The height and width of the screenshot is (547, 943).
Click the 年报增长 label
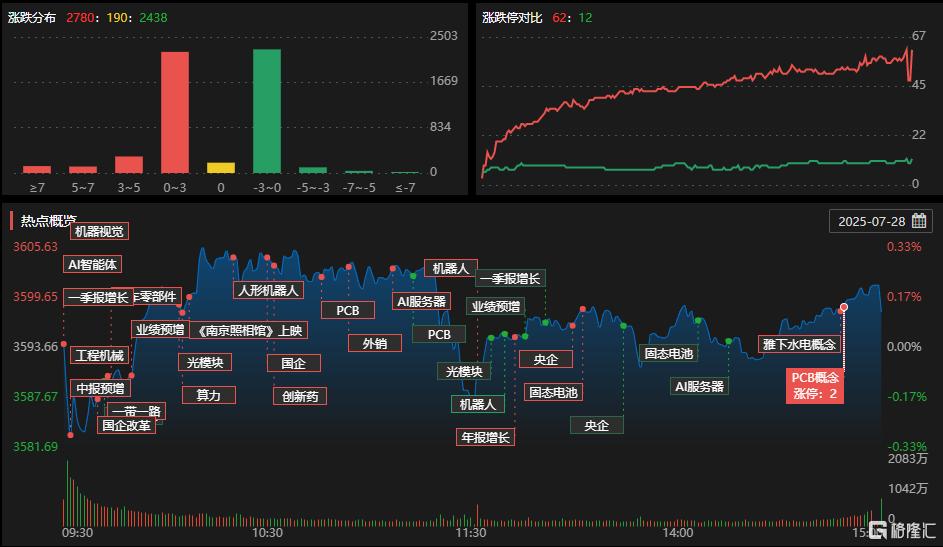485,437
